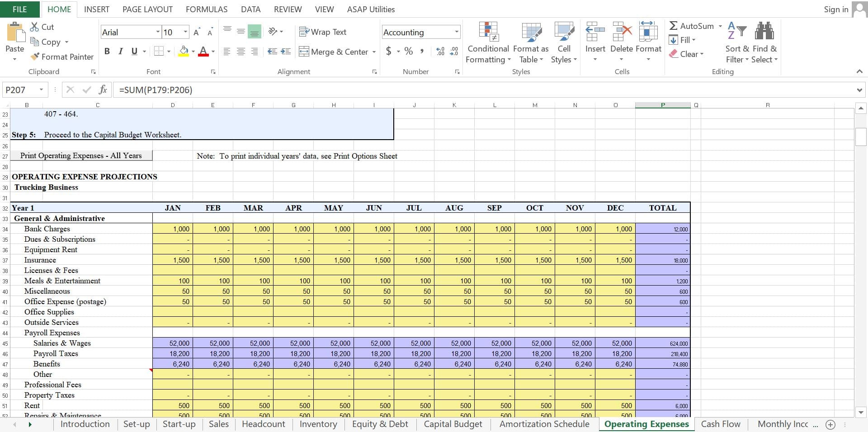
Task: Apply Percent Style
Action: (409, 51)
